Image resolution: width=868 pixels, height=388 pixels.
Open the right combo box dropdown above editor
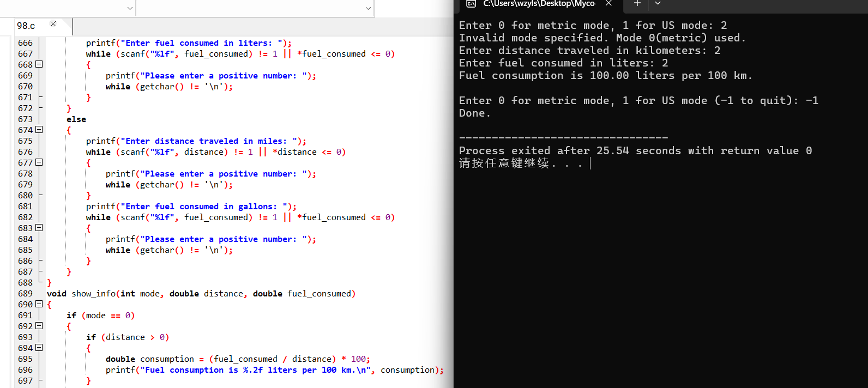368,8
